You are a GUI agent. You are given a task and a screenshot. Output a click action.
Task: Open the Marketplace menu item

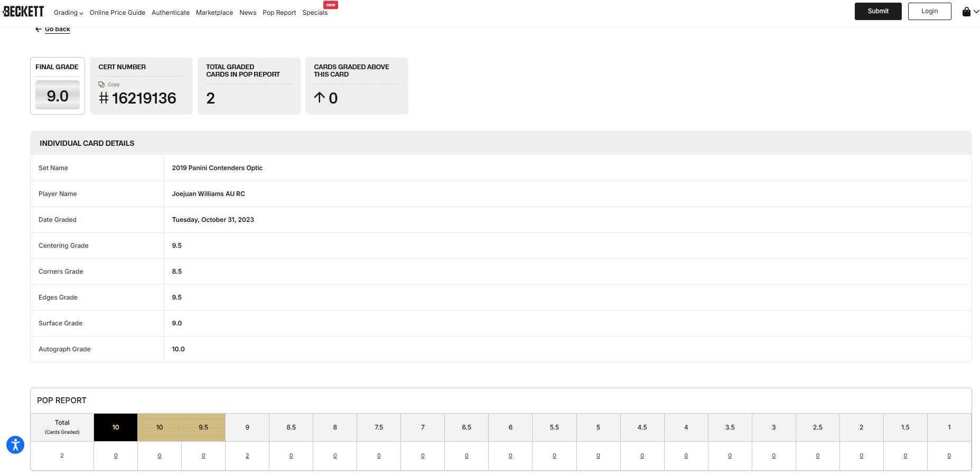pos(214,13)
